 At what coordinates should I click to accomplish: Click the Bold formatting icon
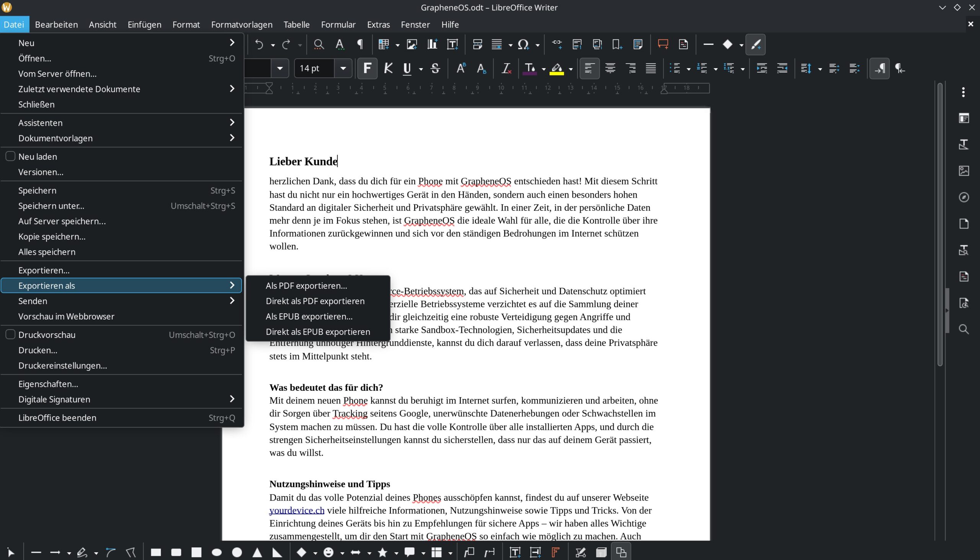367,69
